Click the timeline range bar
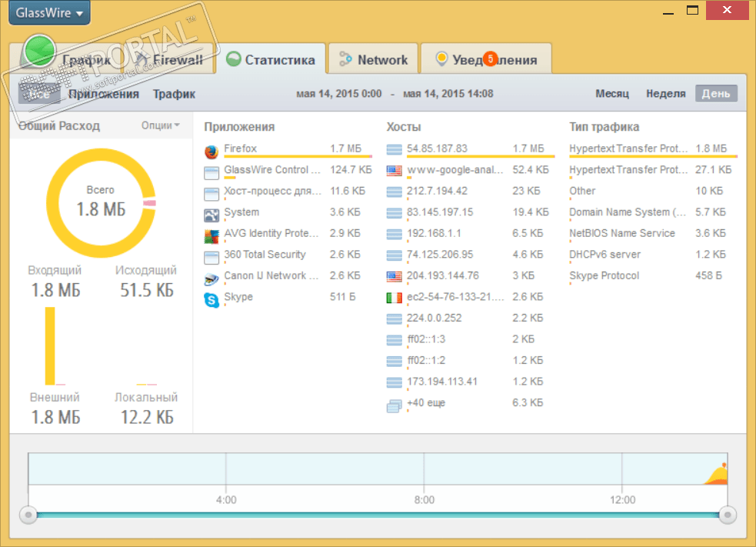The image size is (756, 547). click(378, 515)
